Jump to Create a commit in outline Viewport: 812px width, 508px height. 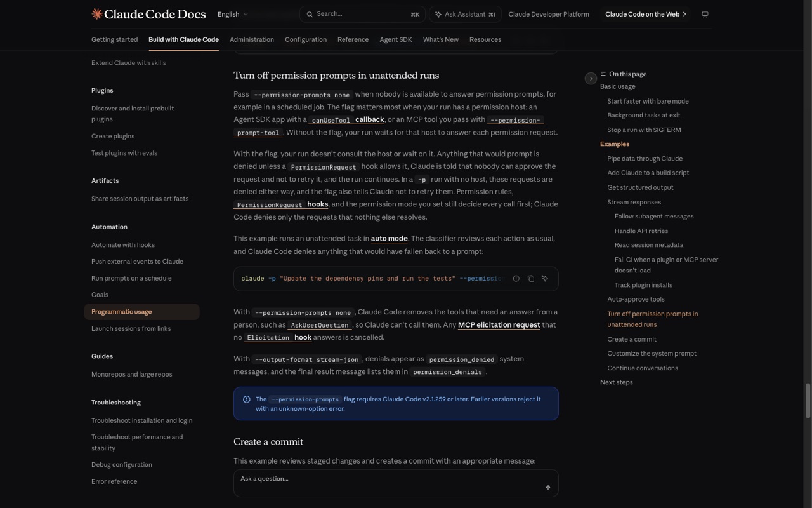[x=632, y=339]
